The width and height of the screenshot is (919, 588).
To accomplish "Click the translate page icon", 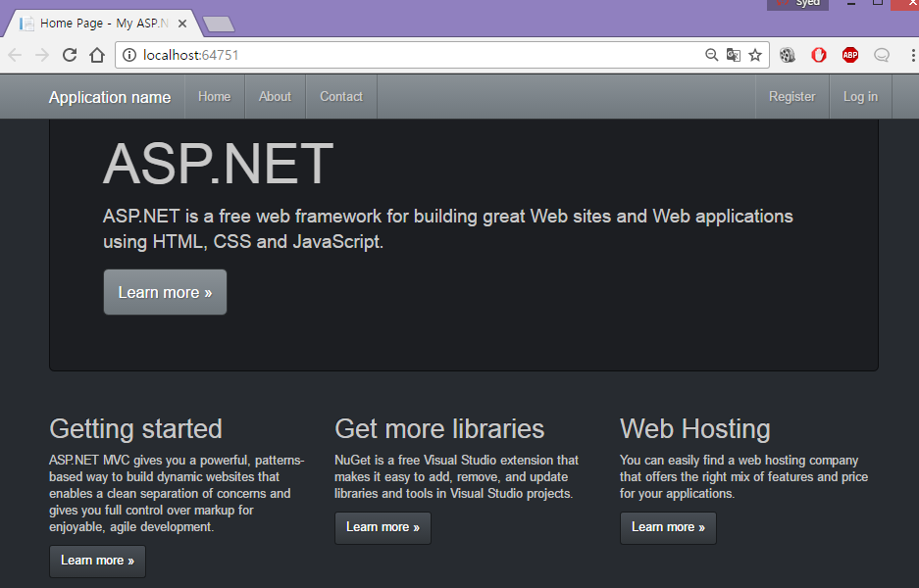I will tap(734, 56).
